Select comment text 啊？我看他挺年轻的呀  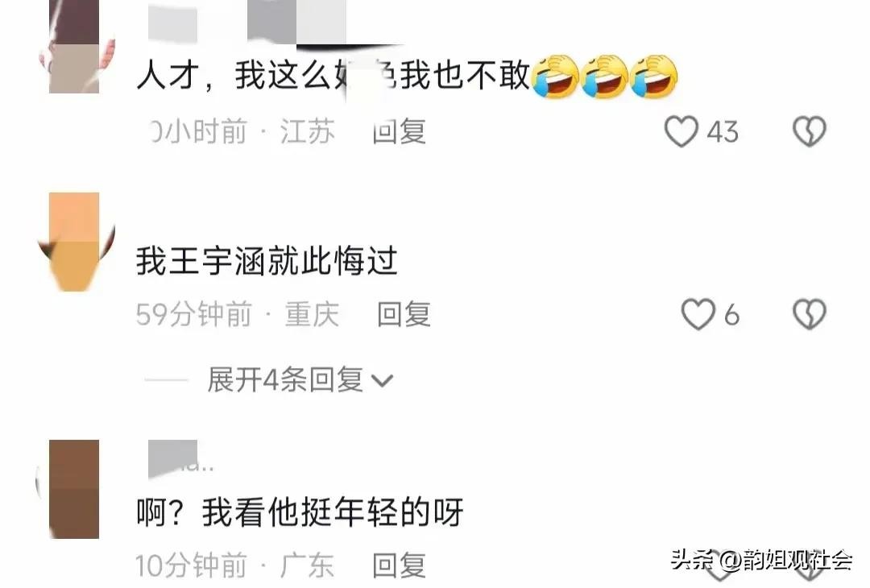pyautogui.click(x=300, y=512)
